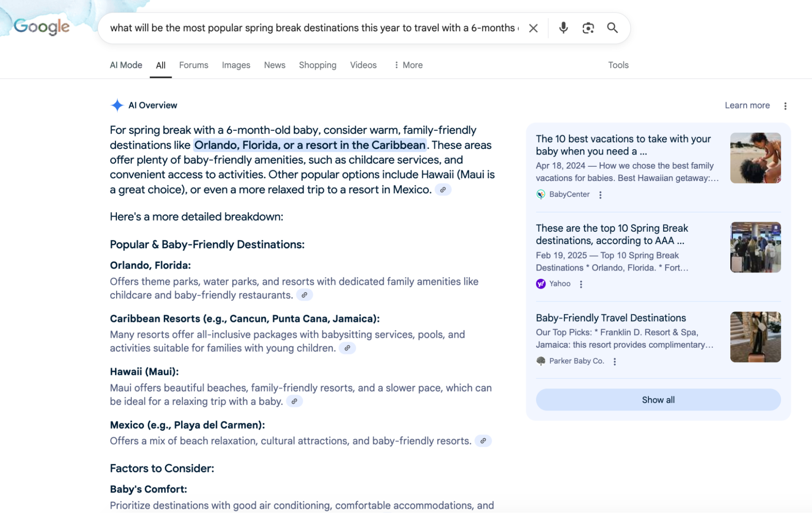The image size is (812, 513).
Task: Switch to the AI Mode tab
Action: tap(126, 65)
